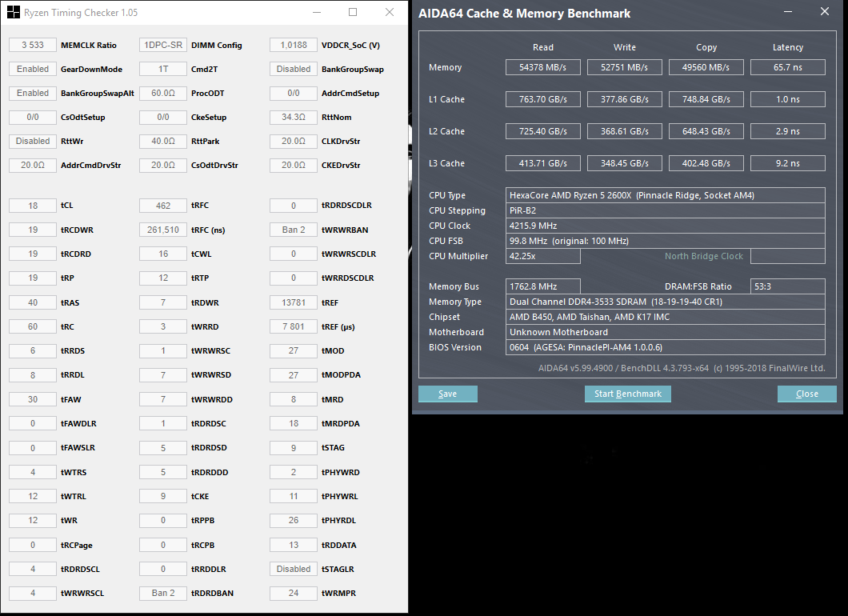This screenshot has width=848, height=616.
Task: Click the Ryzen Timing Checker app icon
Action: (x=14, y=12)
